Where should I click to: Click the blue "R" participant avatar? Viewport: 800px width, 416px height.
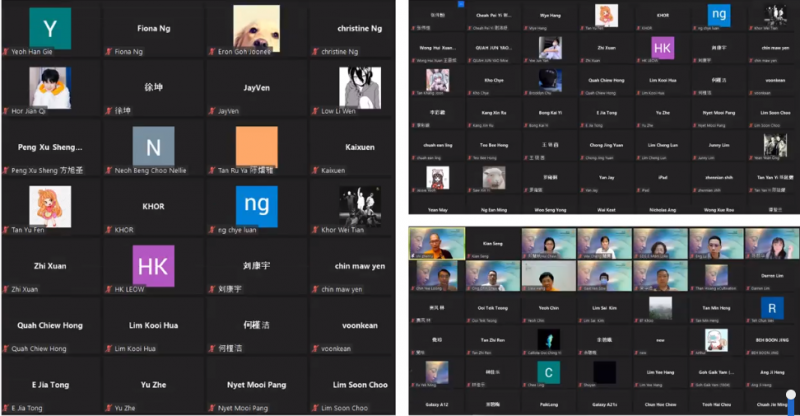coord(771,307)
